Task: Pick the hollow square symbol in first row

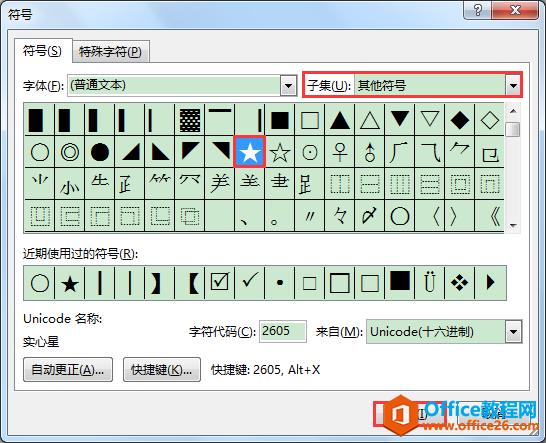Action: (310, 120)
